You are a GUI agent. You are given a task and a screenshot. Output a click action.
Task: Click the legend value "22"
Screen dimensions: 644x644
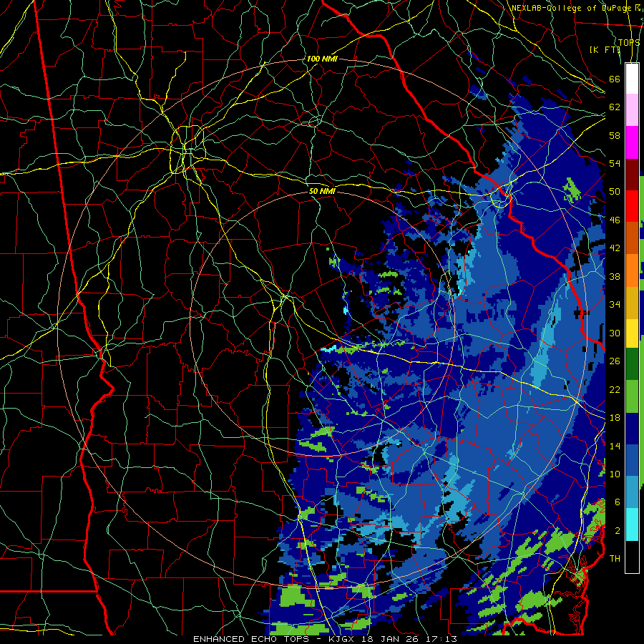coord(615,389)
